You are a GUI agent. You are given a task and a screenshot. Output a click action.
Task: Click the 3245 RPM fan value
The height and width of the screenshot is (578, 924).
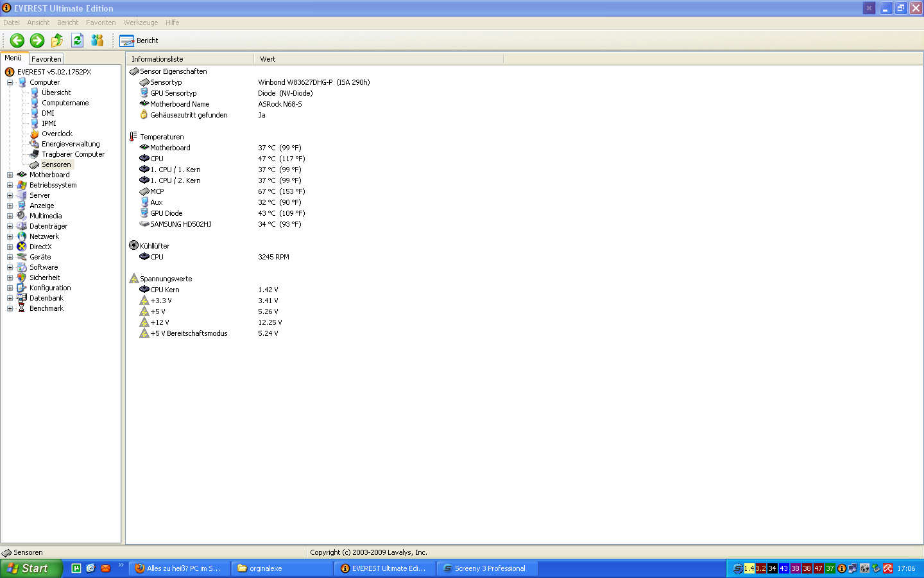(x=273, y=257)
